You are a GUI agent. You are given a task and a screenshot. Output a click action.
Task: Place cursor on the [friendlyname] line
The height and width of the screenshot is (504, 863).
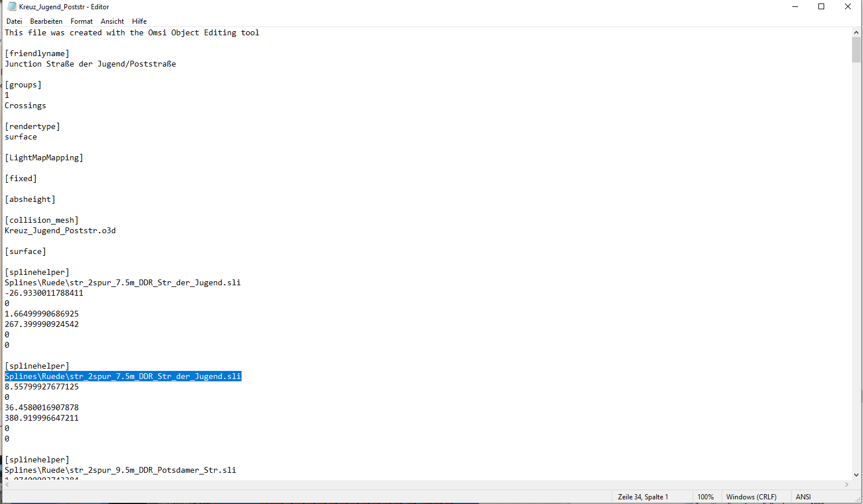pyautogui.click(x=37, y=54)
